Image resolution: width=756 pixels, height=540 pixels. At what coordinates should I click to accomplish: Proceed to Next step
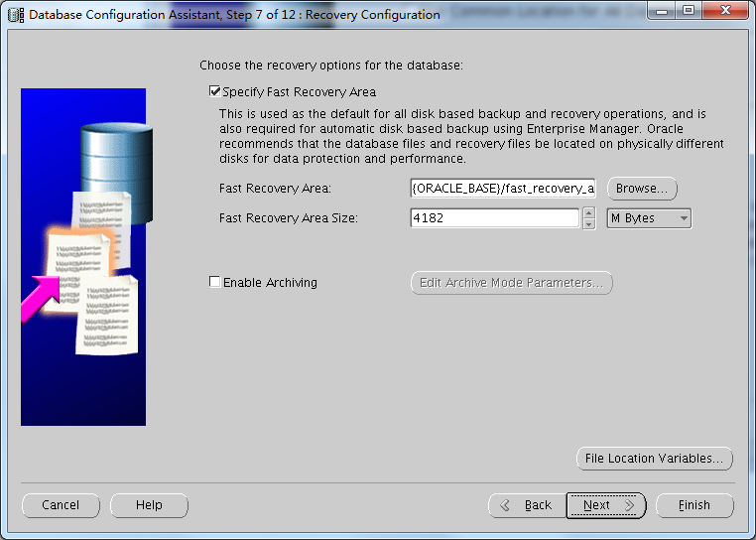606,505
